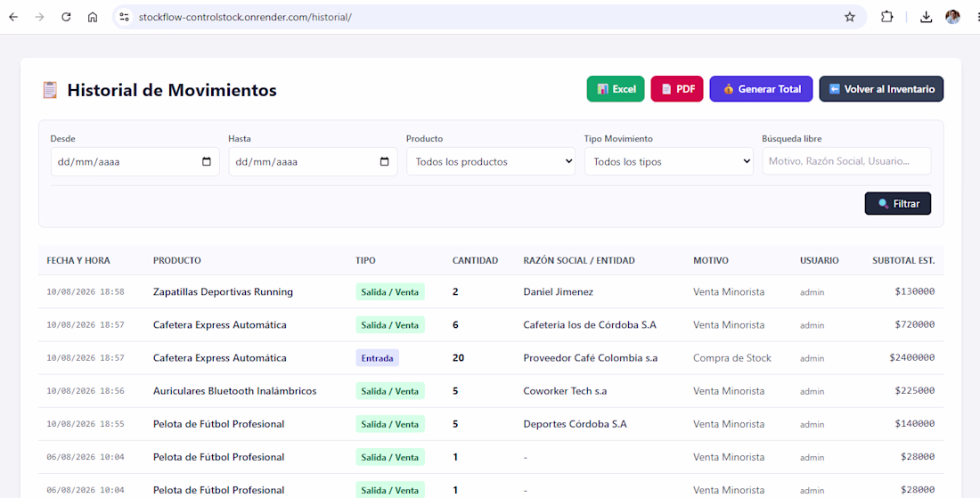Open calendar picker icon in Hasta field
980x498 pixels.
click(384, 162)
